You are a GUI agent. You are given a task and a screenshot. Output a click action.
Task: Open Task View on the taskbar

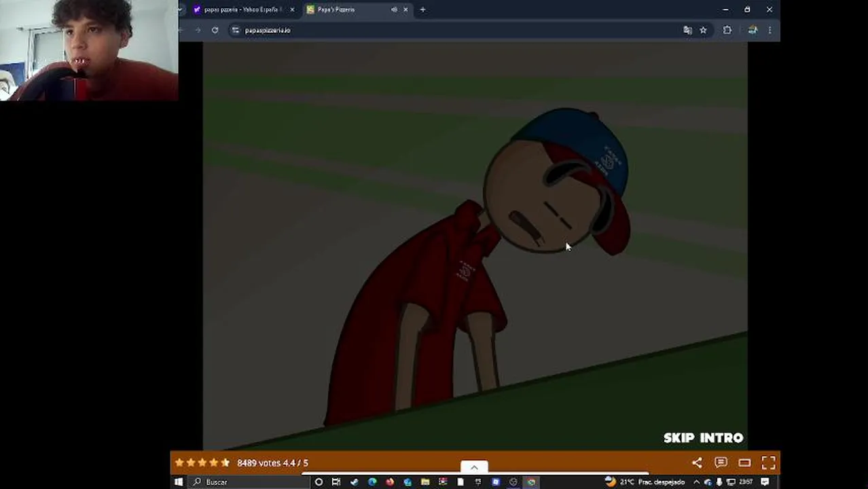pyautogui.click(x=336, y=482)
